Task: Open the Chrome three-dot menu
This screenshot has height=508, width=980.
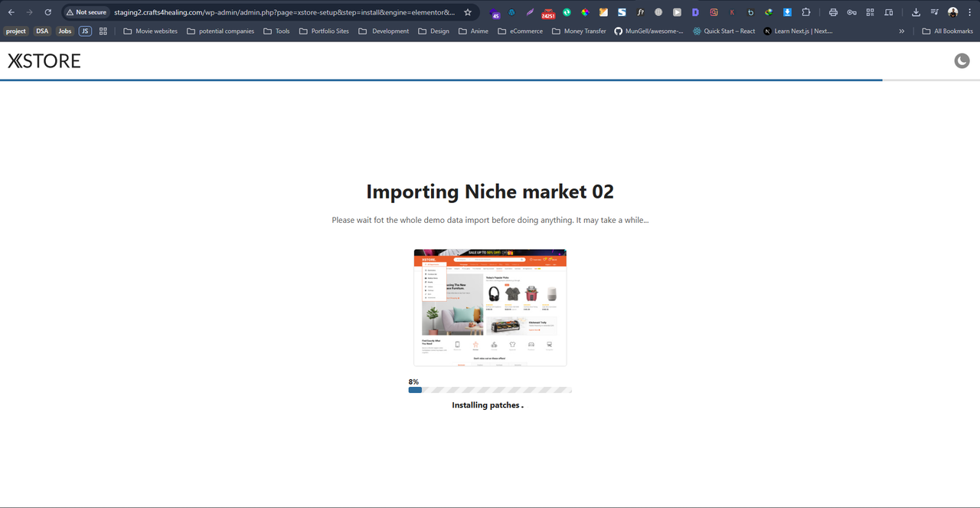Action: [969, 12]
